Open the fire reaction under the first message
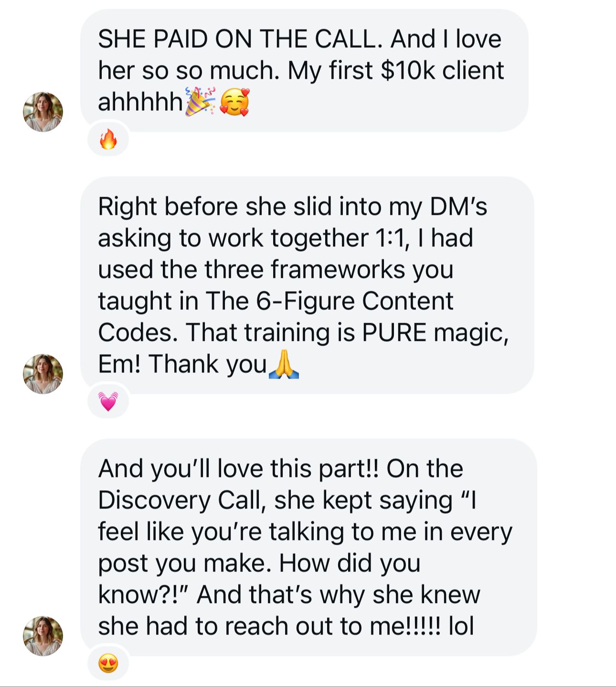The image size is (616, 687). 108,139
